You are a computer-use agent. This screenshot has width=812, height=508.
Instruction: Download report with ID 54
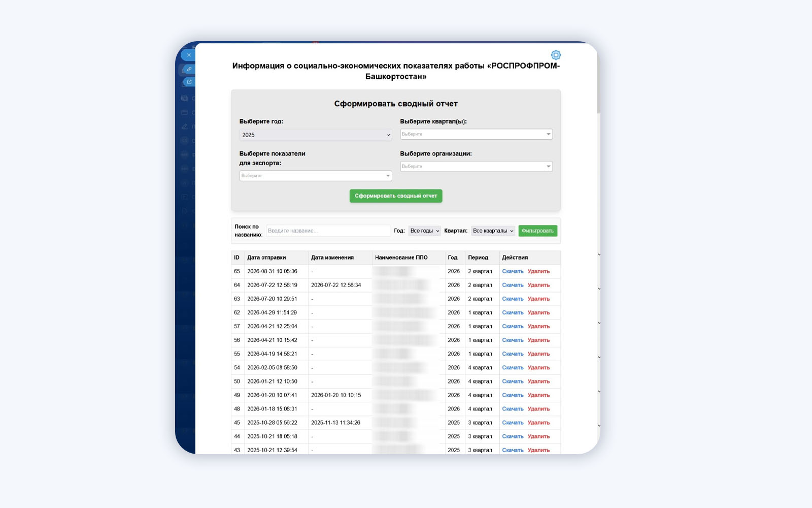coord(513,367)
